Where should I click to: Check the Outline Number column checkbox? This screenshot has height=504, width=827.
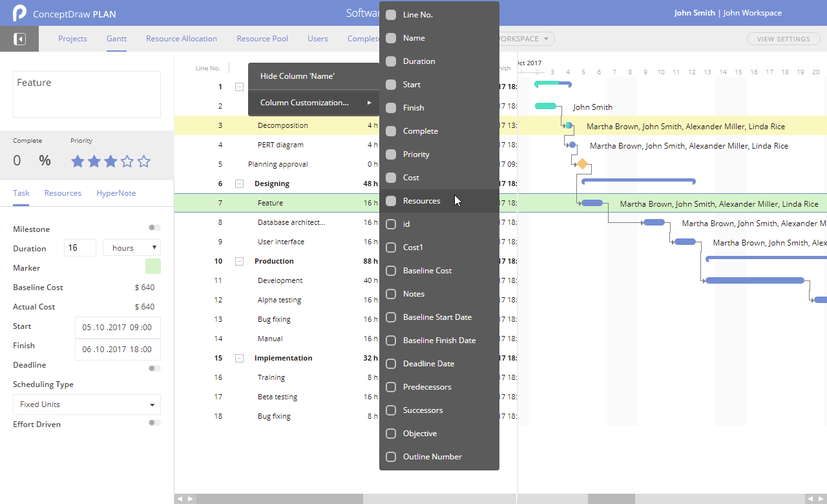(391, 457)
